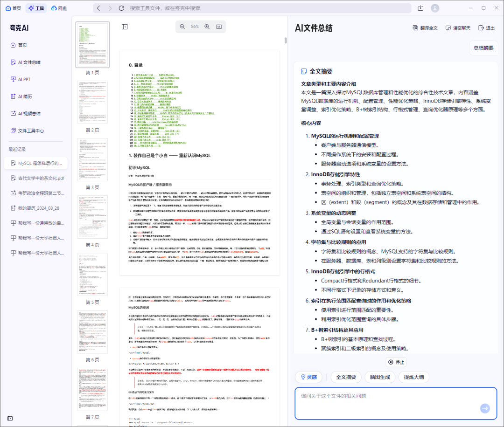The height and width of the screenshot is (427, 504).
Task: Click 清空聊天 button
Action: [x=458, y=28]
